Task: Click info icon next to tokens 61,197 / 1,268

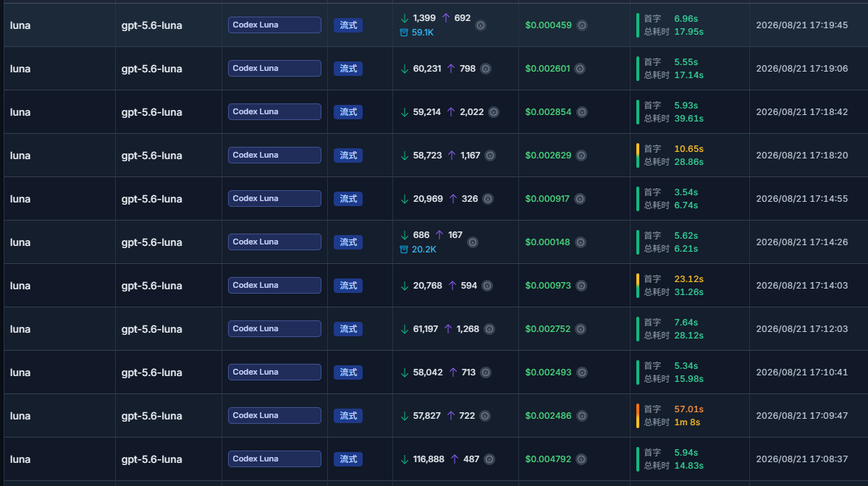Action: 489,329
